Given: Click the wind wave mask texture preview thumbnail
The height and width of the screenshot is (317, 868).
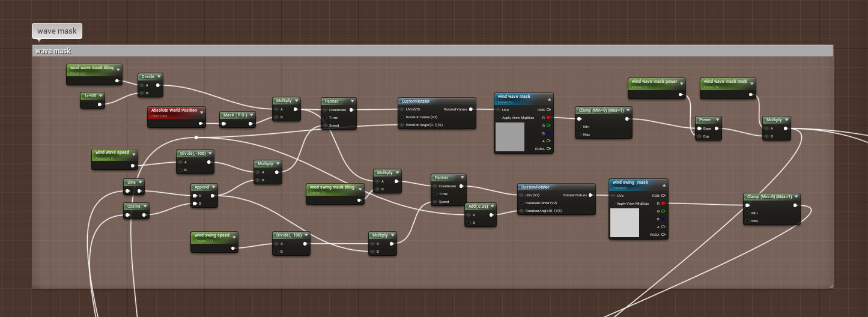Looking at the screenshot, I should click(509, 137).
